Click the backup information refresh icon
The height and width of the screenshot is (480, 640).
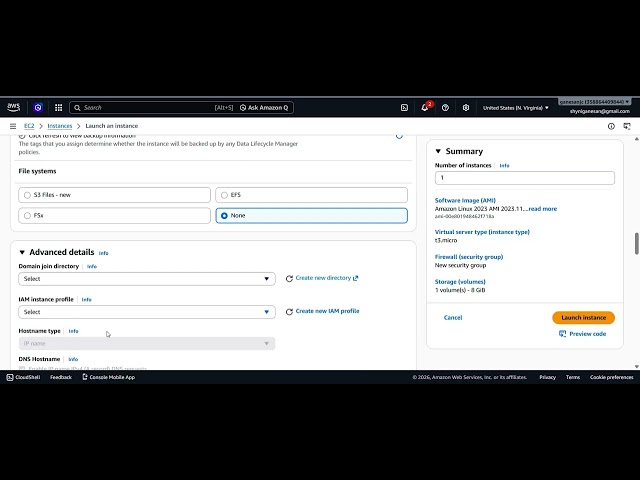(x=399, y=136)
